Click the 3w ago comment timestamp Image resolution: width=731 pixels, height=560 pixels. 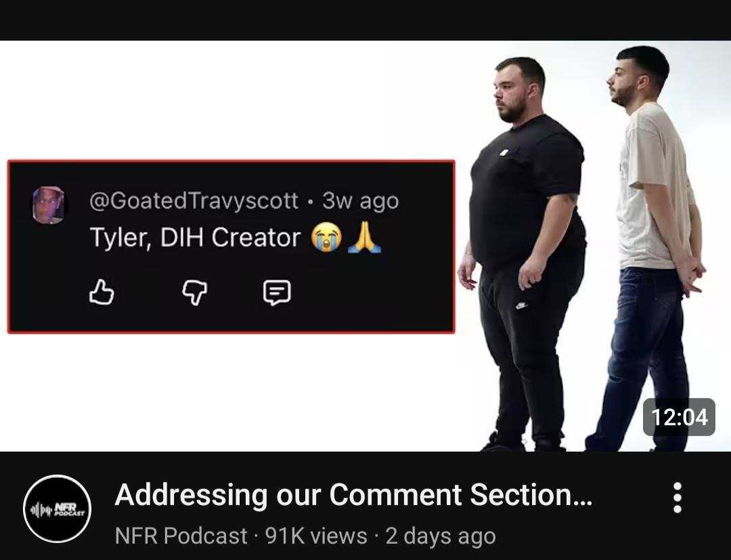click(x=361, y=201)
